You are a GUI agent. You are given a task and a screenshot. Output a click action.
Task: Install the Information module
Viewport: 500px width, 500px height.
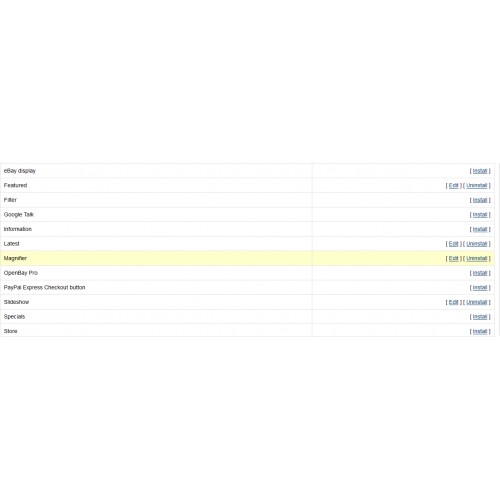pyautogui.click(x=480, y=229)
